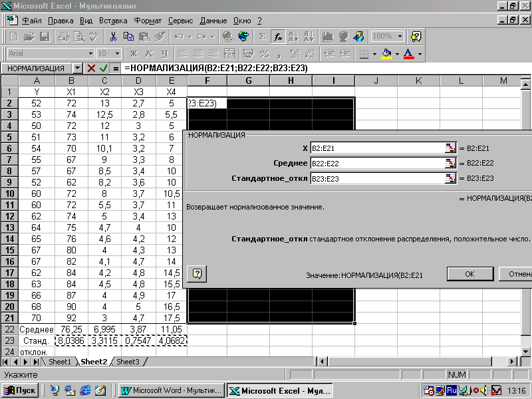Click the fill color paint bucket swatch
Viewport: 532px width, 399px height.
(x=386, y=54)
